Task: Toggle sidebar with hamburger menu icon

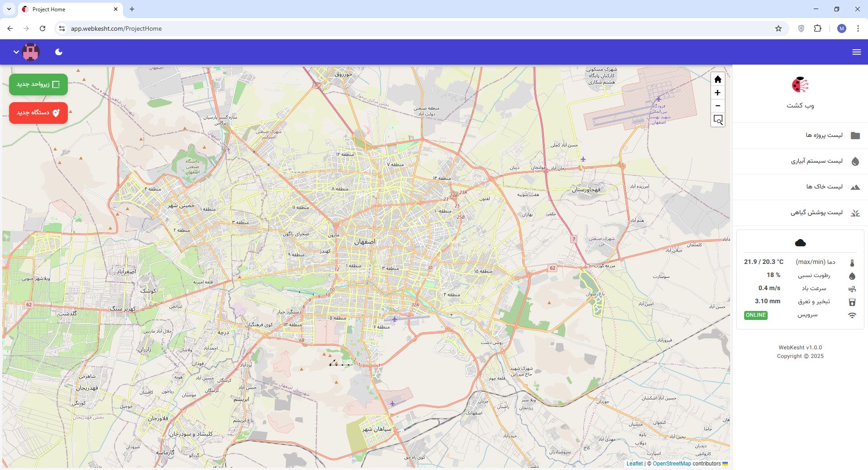Action: pyautogui.click(x=856, y=52)
